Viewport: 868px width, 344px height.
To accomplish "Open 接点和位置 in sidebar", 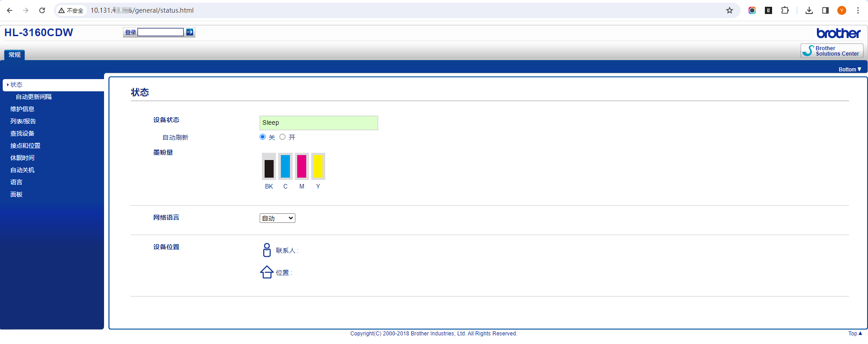I will [25, 146].
